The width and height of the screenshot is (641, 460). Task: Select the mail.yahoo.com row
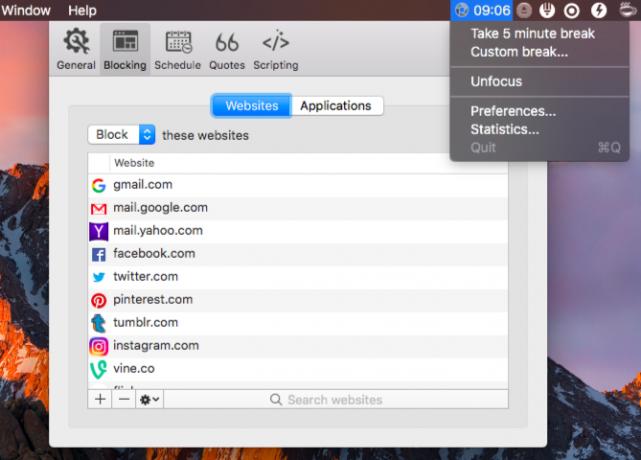(x=298, y=231)
